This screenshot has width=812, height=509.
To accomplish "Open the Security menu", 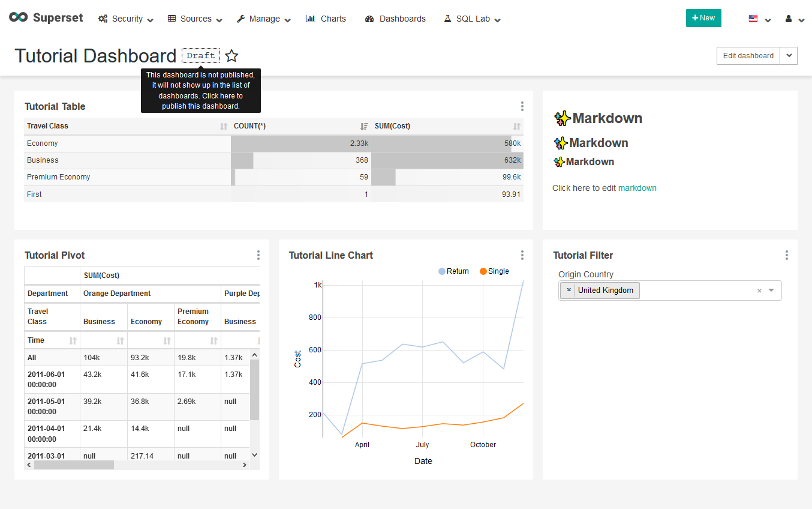I will [126, 19].
